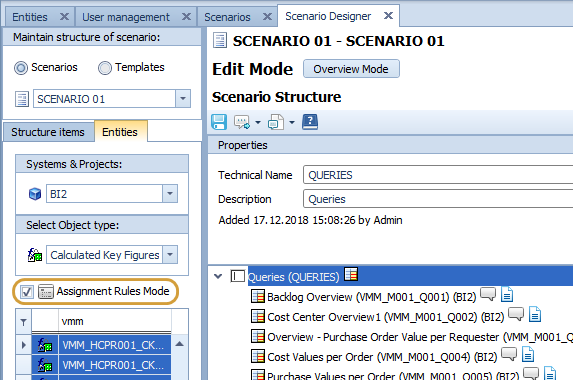
Task: Select the Queries (QUERIES) tree row
Action: (x=410, y=276)
